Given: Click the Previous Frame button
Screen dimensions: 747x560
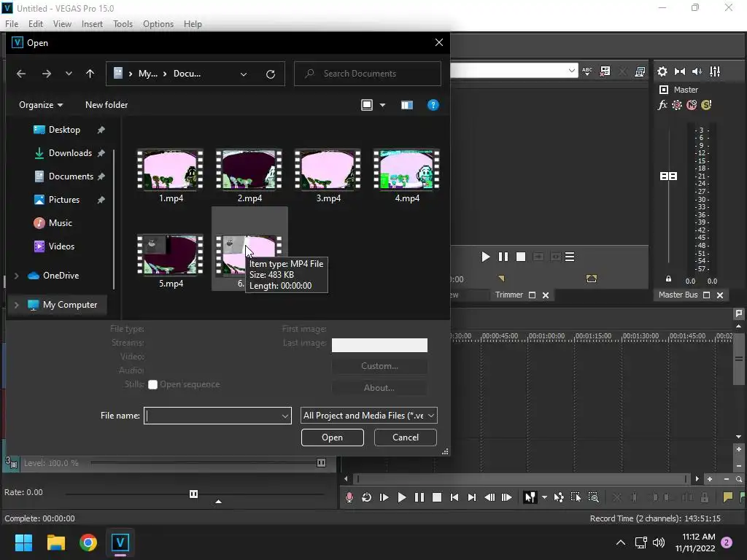Looking at the screenshot, I should click(x=489, y=497).
